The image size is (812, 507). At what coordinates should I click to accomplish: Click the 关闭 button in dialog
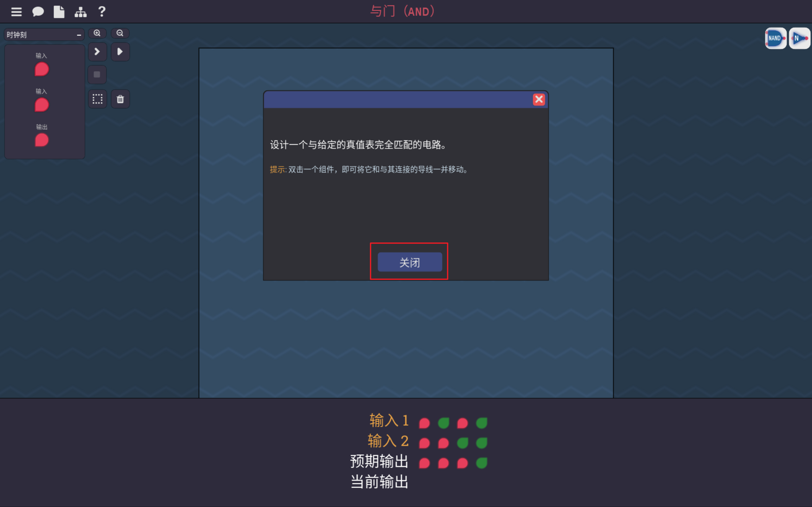(x=410, y=262)
